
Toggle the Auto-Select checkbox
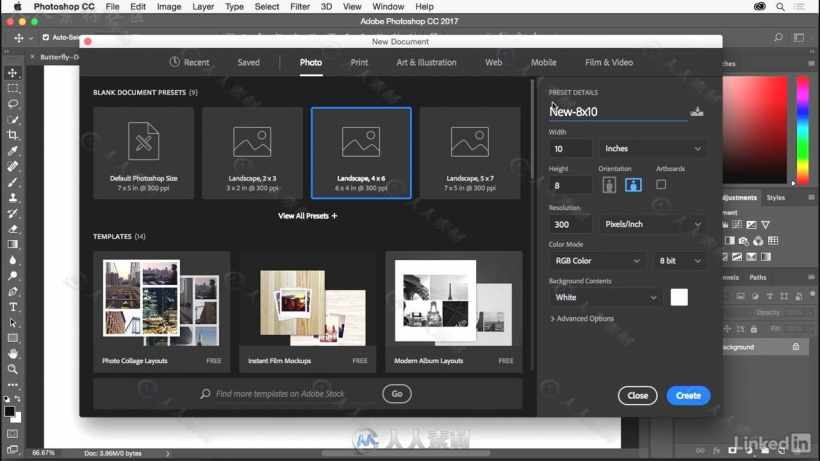tap(45, 37)
